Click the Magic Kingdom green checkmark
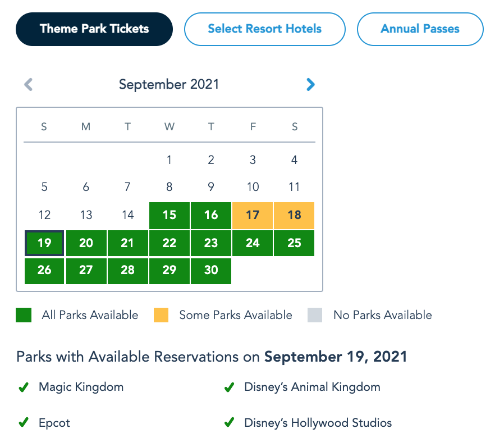The height and width of the screenshot is (447, 504). [24, 387]
